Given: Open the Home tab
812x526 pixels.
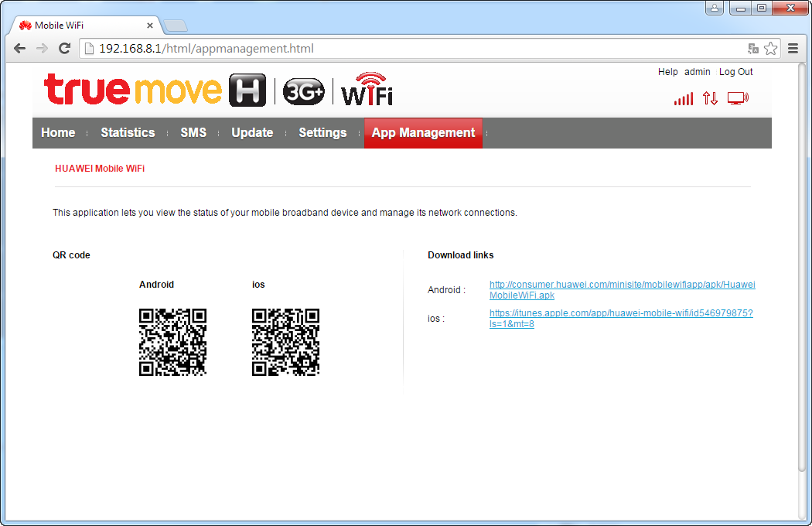Looking at the screenshot, I should click(58, 133).
